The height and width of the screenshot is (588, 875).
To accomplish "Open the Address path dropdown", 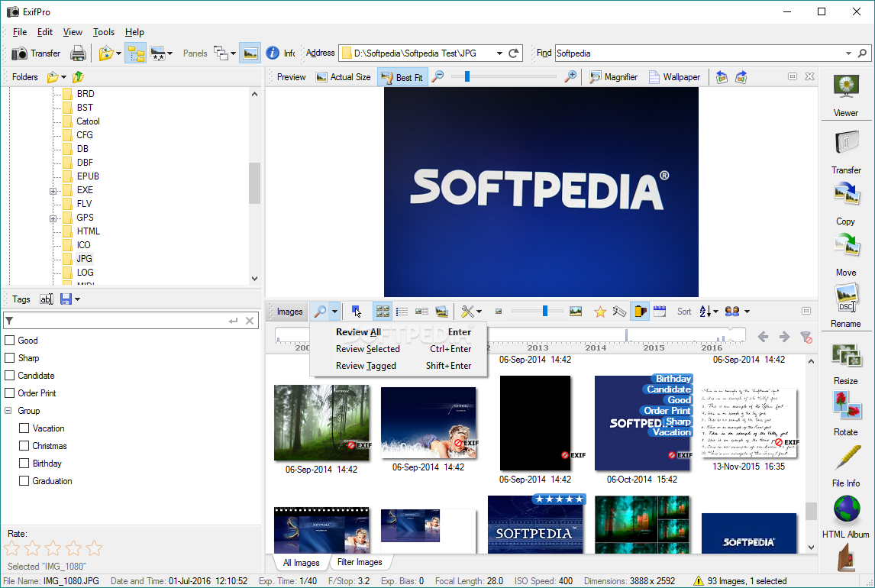I will (x=499, y=53).
